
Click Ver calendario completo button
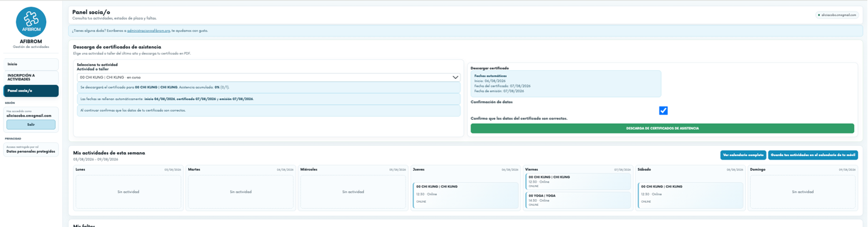tap(743, 155)
